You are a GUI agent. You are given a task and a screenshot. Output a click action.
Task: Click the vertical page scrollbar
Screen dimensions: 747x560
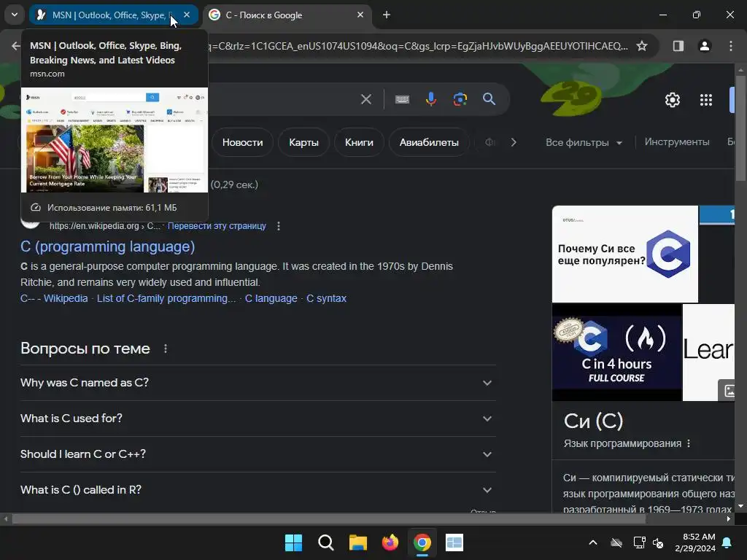pyautogui.click(x=740, y=128)
